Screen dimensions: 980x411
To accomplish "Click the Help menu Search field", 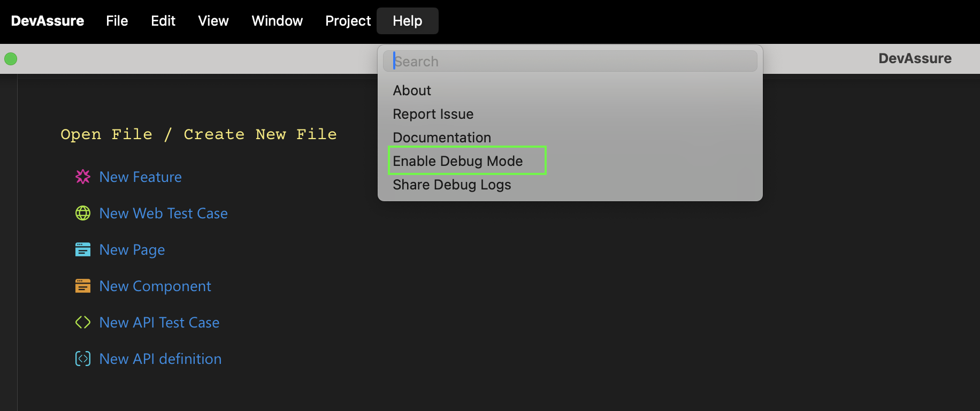I will [570, 62].
